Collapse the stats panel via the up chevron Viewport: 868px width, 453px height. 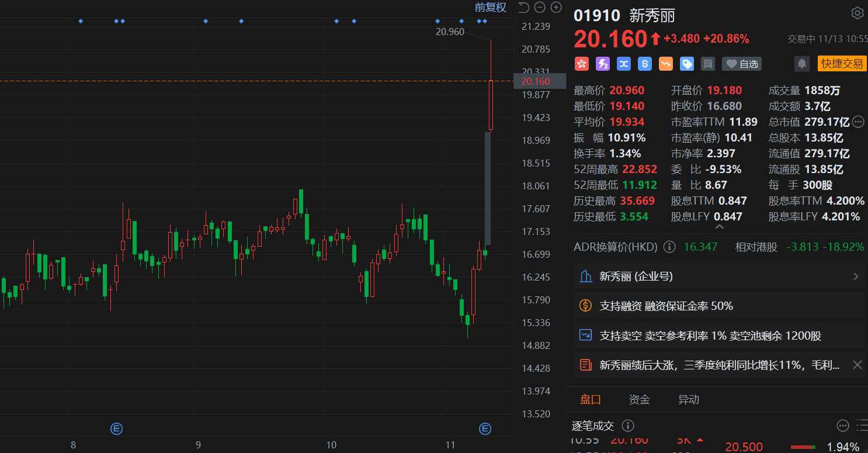pos(720,227)
